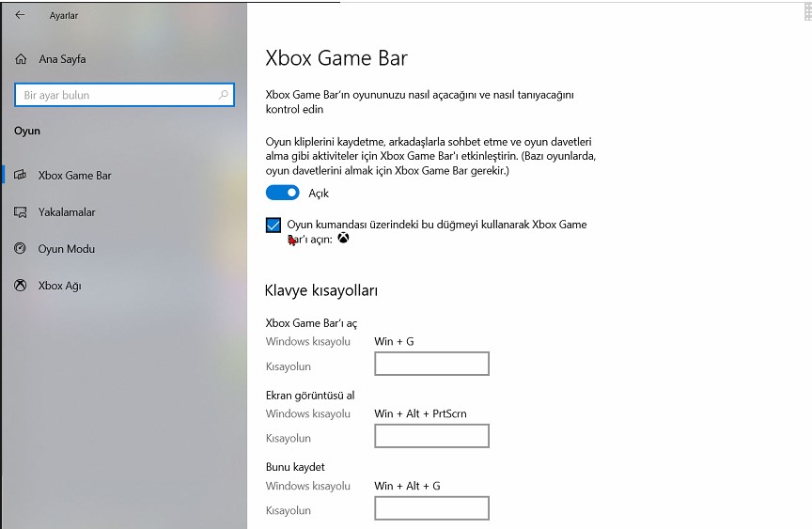Click the Xbox logo beside the controller text

click(x=344, y=239)
